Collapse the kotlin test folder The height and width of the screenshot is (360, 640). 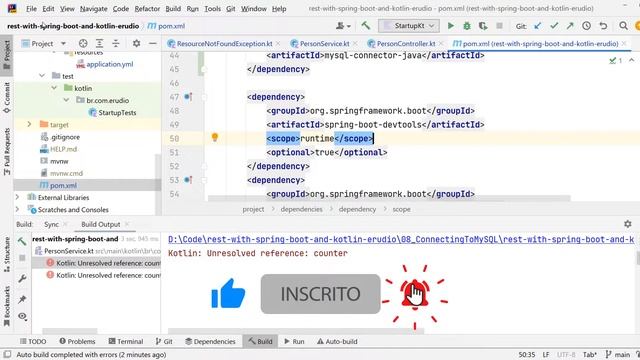tap(54, 88)
